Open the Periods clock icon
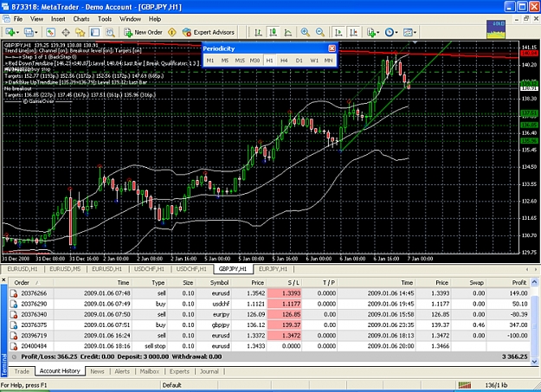 pyautogui.click(x=390, y=32)
